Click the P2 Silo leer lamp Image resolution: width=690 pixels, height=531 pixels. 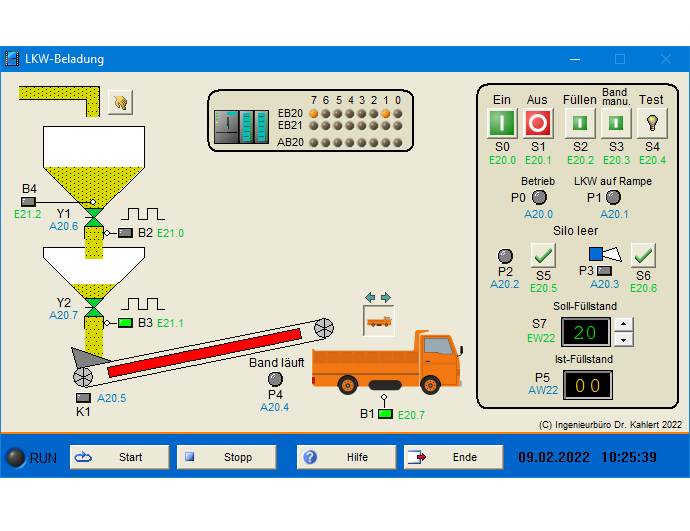(505, 256)
